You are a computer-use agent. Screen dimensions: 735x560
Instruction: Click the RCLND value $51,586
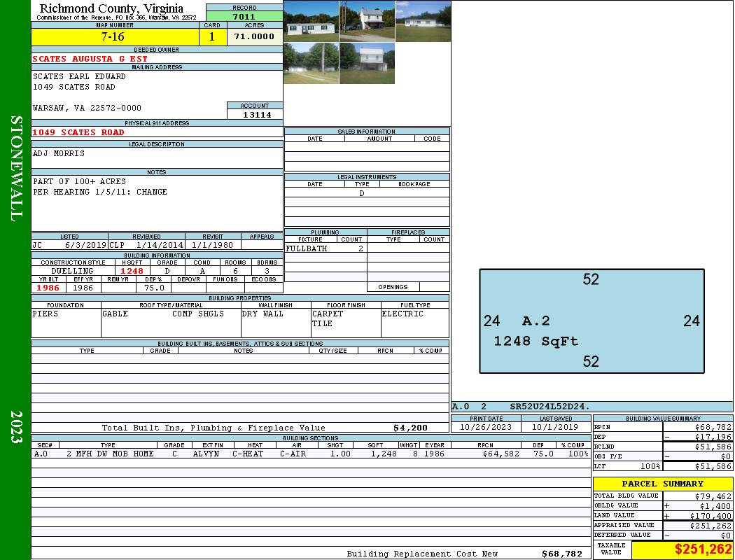point(713,447)
